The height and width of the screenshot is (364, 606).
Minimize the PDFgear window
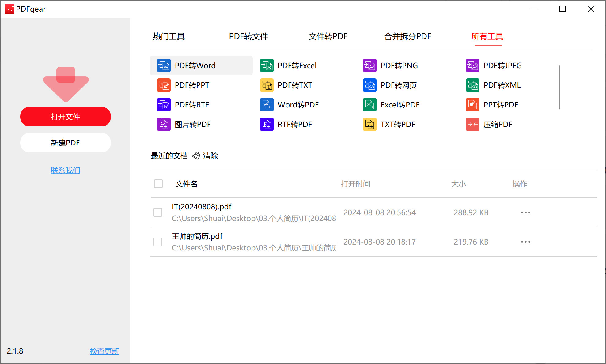tap(535, 9)
